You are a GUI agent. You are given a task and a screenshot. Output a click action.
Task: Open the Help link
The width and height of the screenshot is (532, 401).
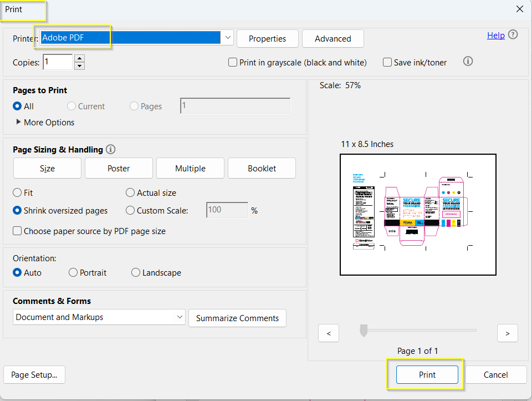tap(495, 35)
